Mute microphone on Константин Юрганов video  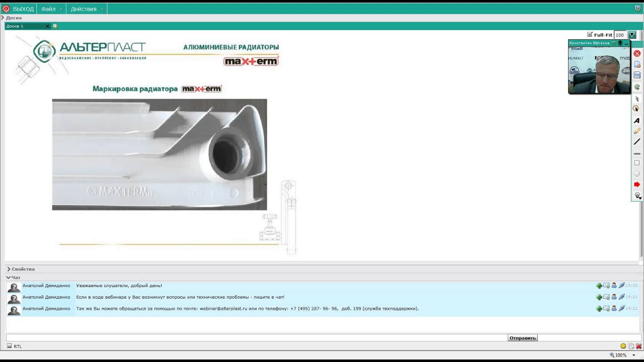click(620, 43)
